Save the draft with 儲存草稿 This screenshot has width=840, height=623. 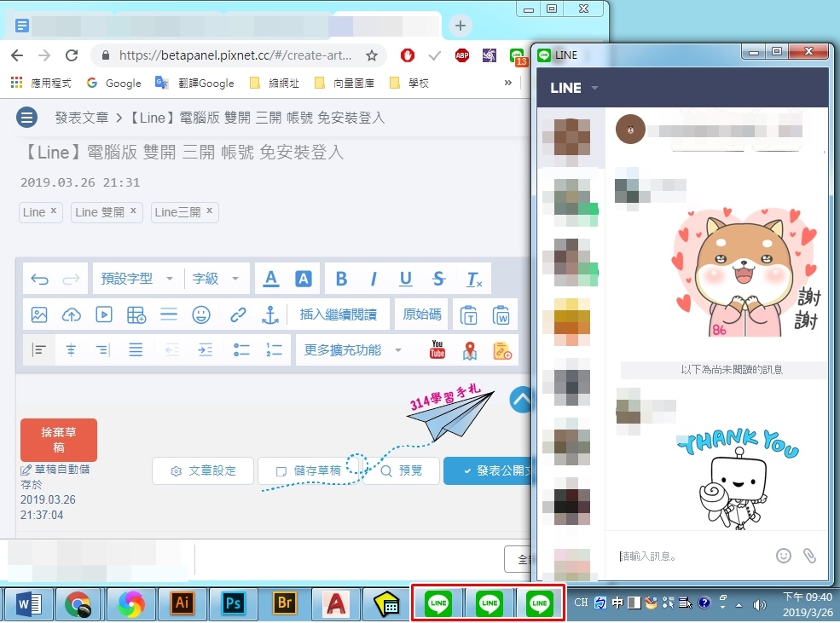click(x=309, y=471)
